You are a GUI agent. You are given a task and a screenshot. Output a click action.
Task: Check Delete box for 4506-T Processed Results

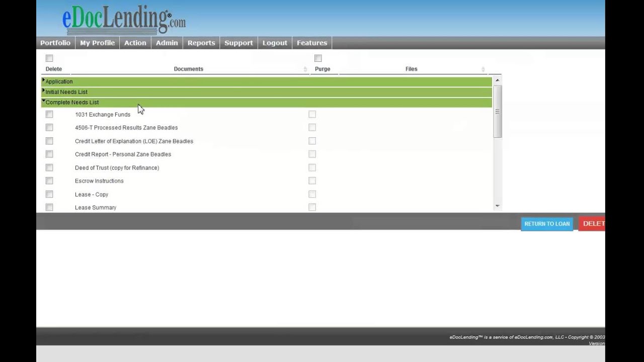click(x=49, y=128)
